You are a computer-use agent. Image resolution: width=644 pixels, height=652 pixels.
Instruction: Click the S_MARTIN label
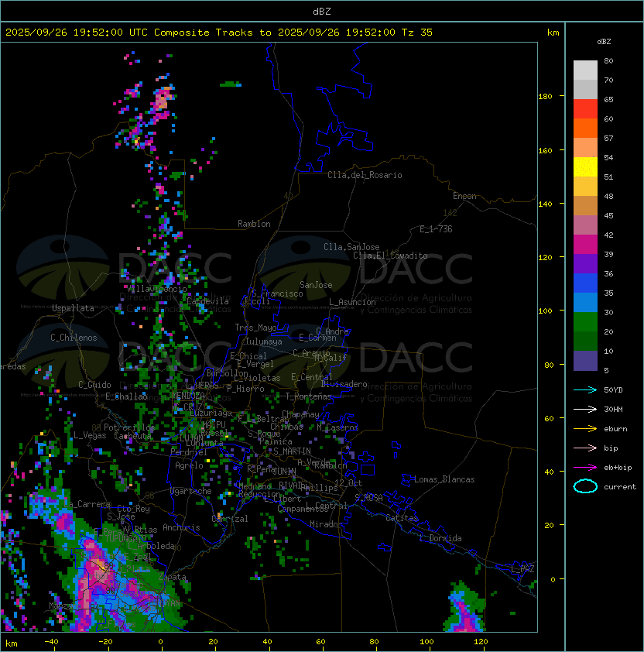tap(292, 451)
